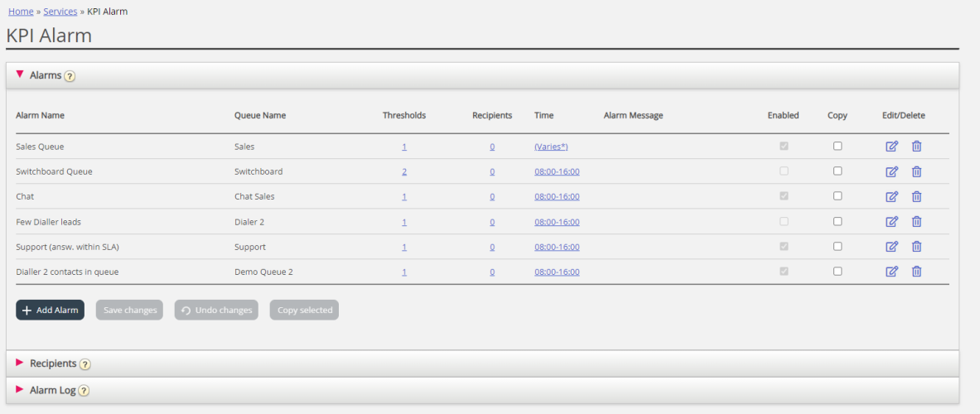
Task: Click the help icon next to Alarms
Action: click(70, 76)
